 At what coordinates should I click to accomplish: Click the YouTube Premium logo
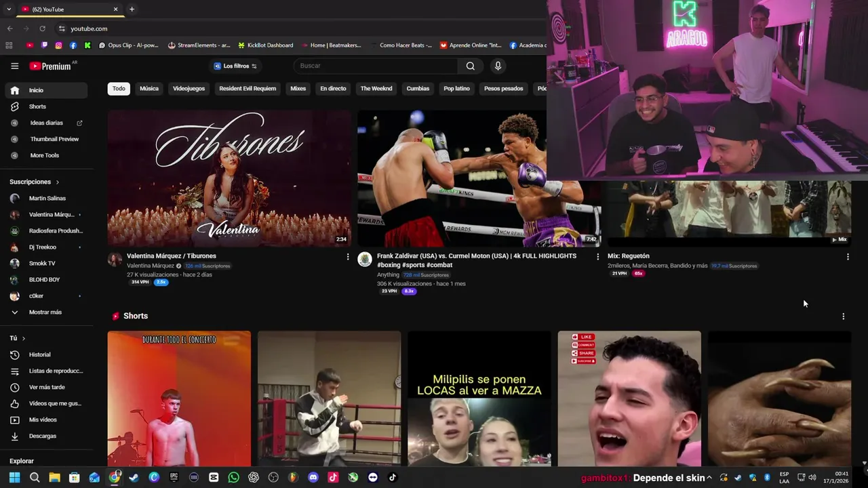click(x=50, y=66)
